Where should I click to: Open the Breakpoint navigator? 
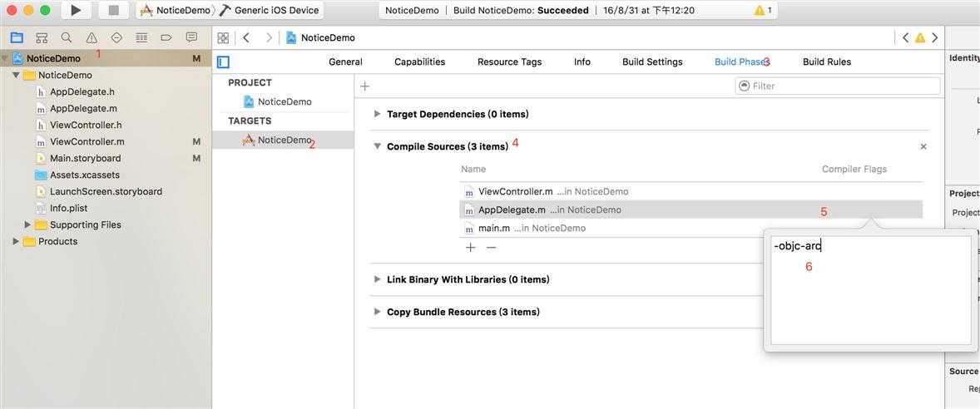pyautogui.click(x=166, y=37)
